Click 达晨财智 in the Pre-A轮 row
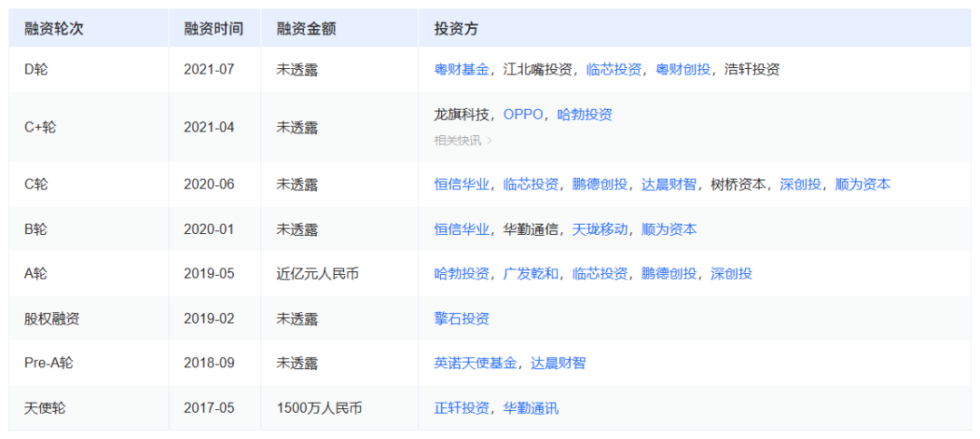This screenshot has height=439, width=980. pos(558,363)
